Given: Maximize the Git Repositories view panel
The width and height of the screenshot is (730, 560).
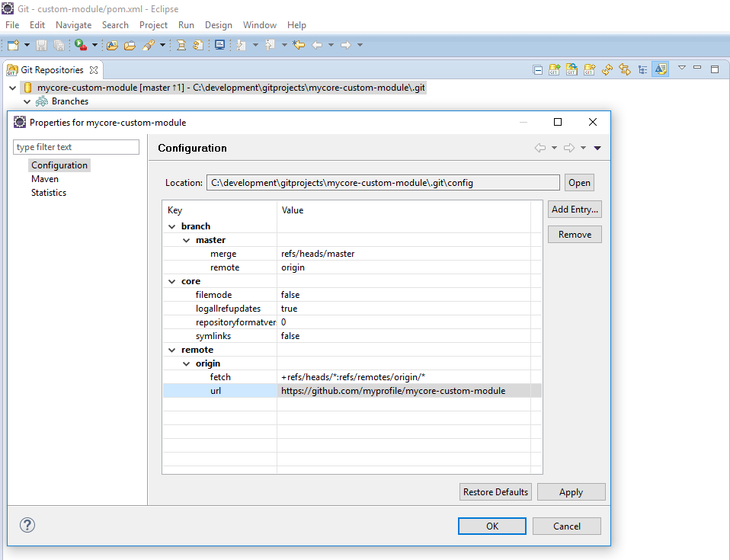Looking at the screenshot, I should tap(715, 69).
